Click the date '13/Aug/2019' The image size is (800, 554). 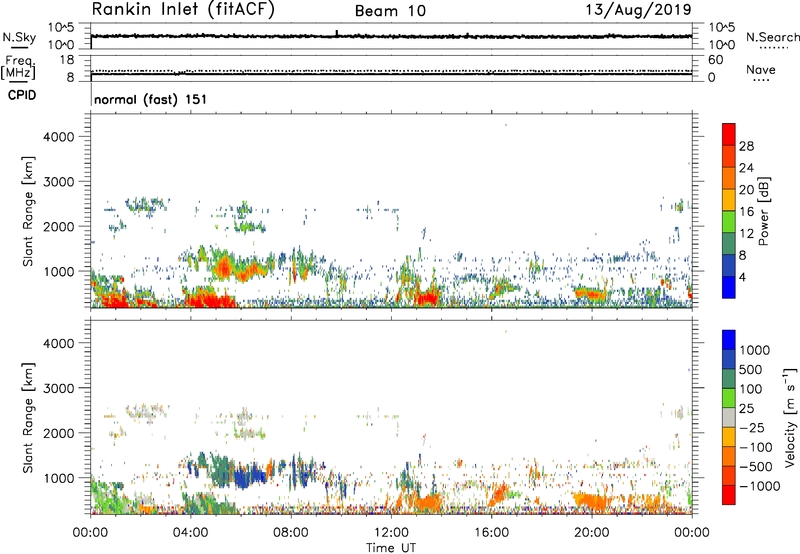coord(638,10)
